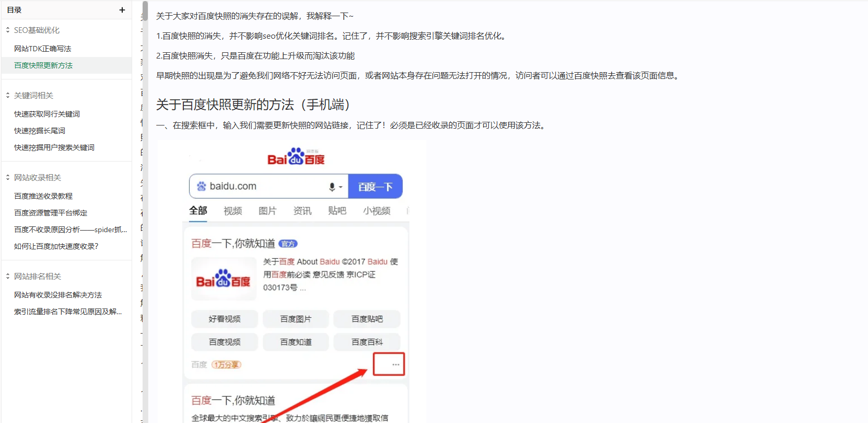Collapse the 网站排名相关 section

point(8,277)
